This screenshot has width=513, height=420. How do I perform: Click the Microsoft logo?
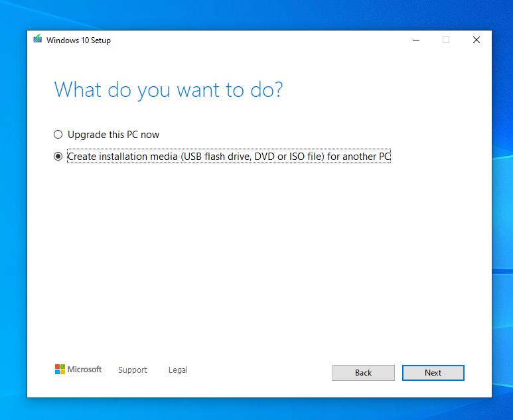tap(78, 370)
